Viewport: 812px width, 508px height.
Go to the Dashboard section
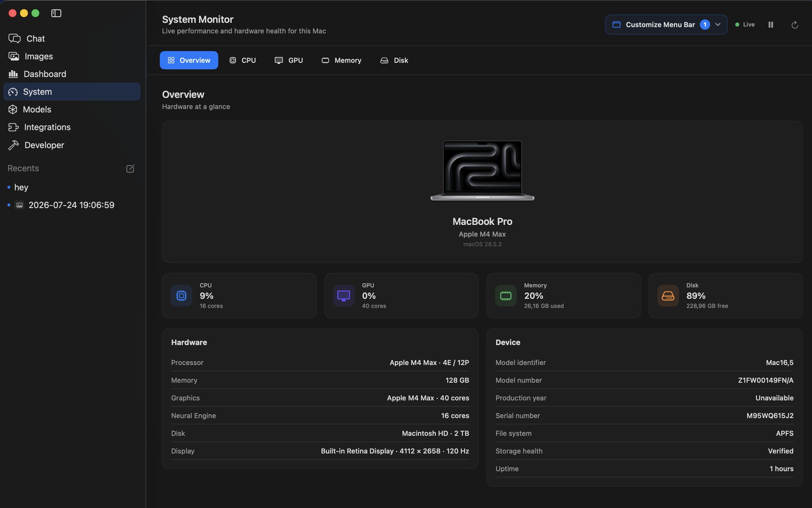(x=72, y=74)
